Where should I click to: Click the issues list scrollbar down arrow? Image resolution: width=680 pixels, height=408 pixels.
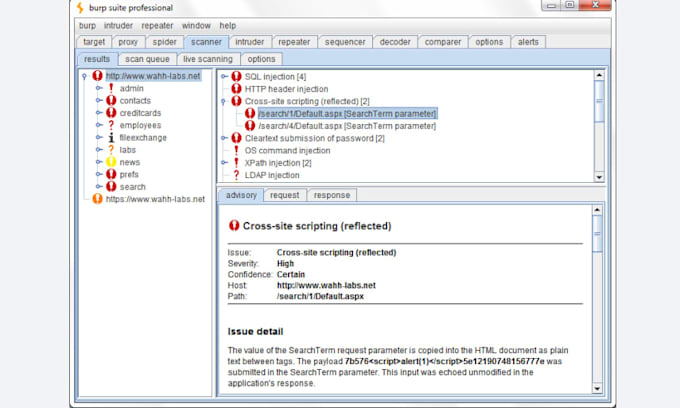(x=599, y=177)
